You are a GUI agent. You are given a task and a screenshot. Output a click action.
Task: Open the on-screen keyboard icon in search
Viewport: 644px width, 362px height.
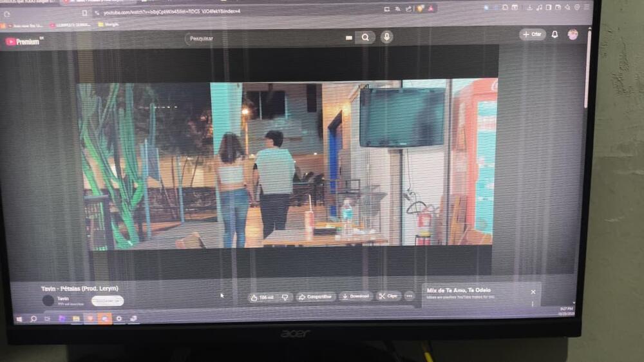[x=348, y=38]
